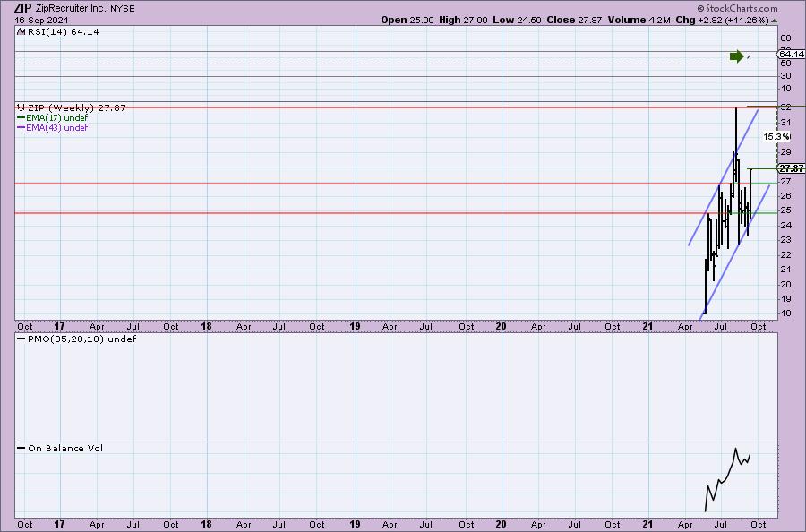
Task: Click the 50 level on the RSI axis
Action: coord(785,64)
